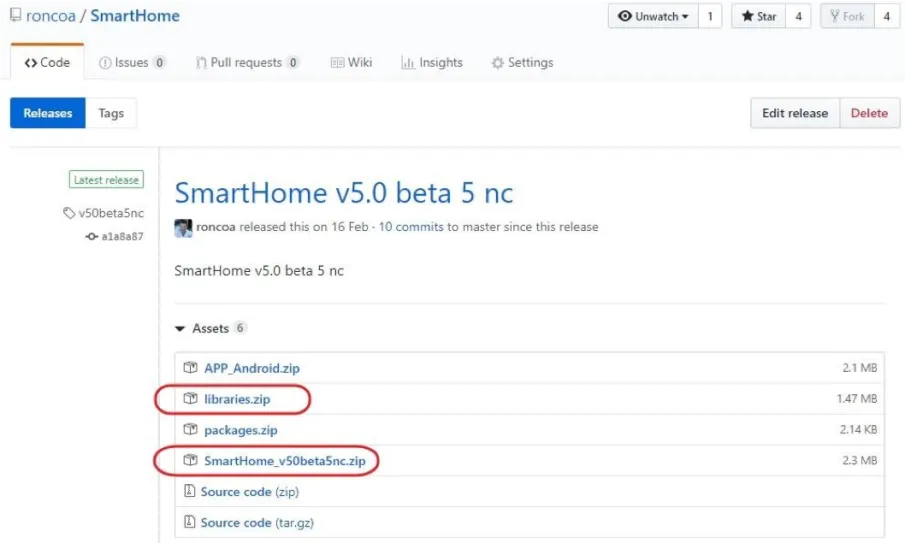The width and height of the screenshot is (905, 543).
Task: Click the roncoa avatar thumbnail
Action: pos(183,228)
